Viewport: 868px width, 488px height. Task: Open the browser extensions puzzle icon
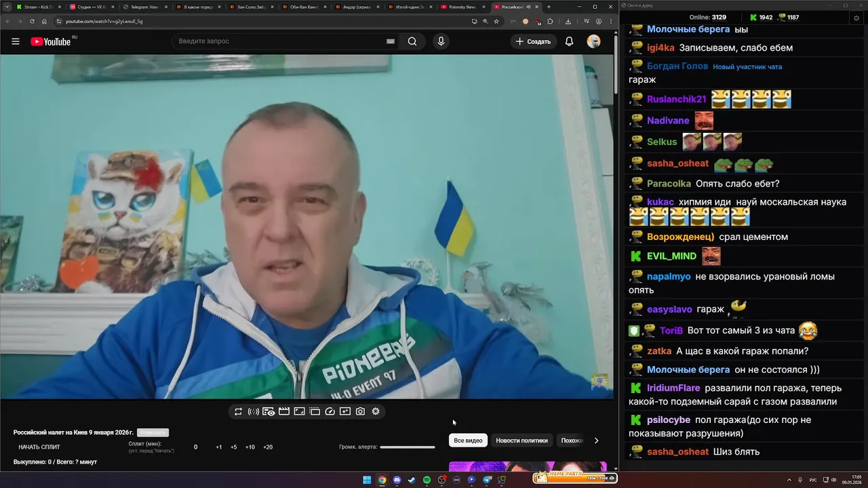(550, 21)
